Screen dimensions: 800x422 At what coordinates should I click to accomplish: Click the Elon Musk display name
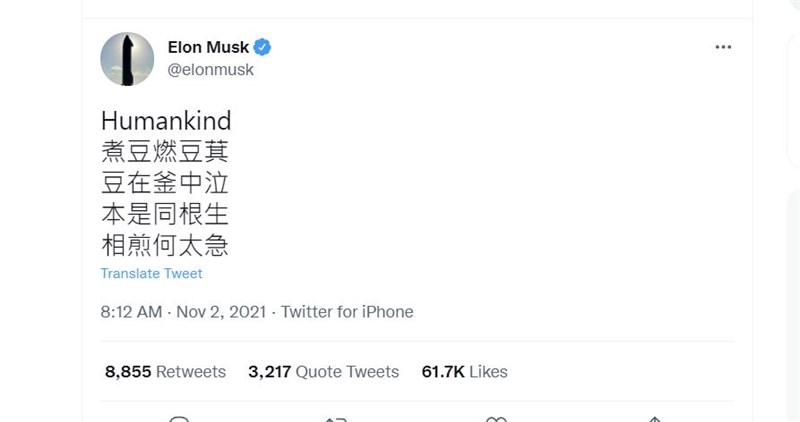coord(208,47)
